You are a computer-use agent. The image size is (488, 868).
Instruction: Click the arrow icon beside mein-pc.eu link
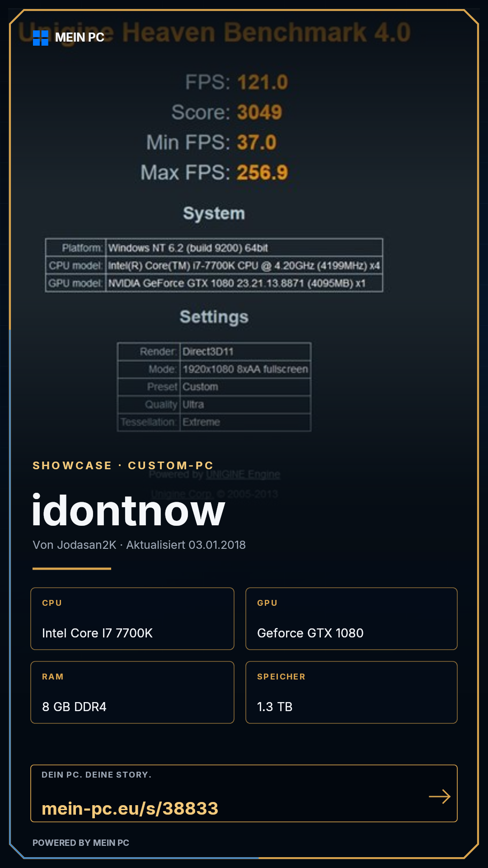tap(440, 797)
